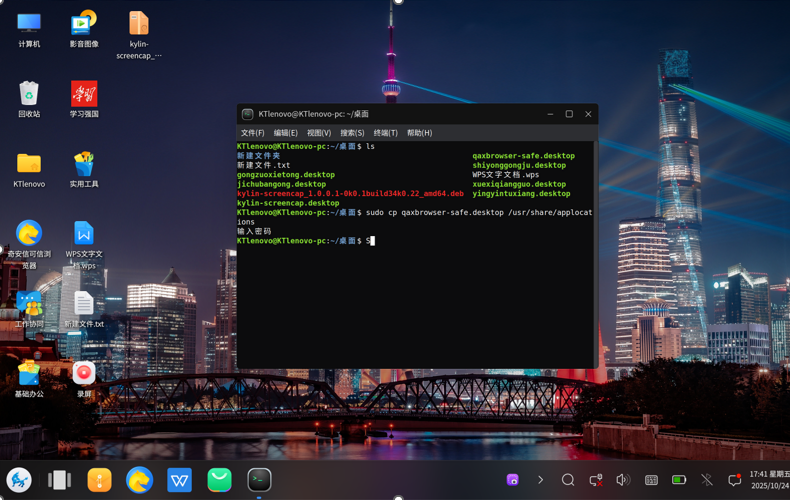The image size is (790, 500).
Task: Open the 回收站 recycle bin
Action: [29, 95]
